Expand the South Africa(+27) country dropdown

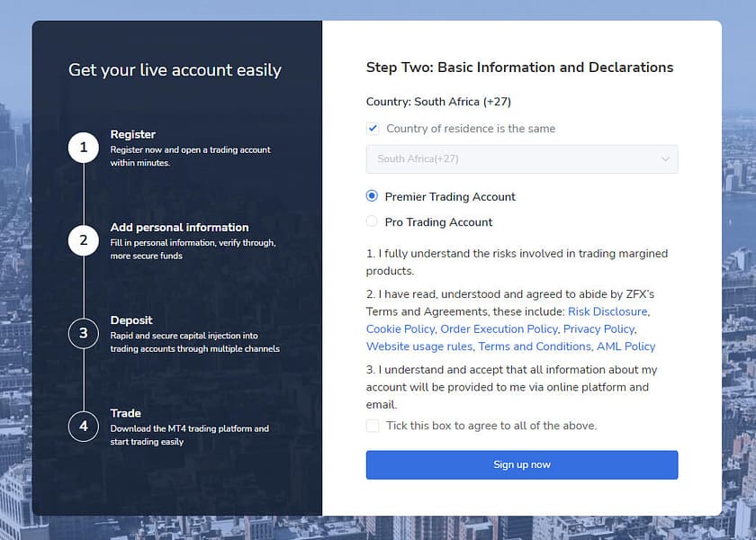pyautogui.click(x=522, y=159)
